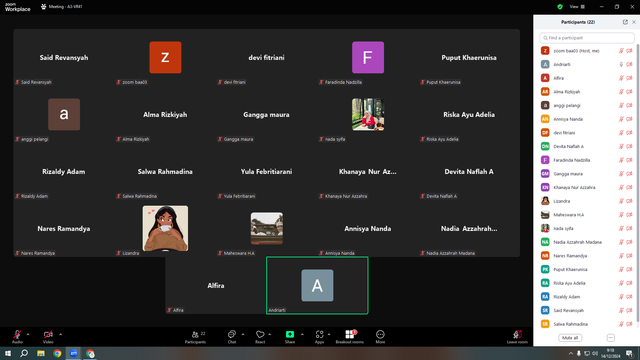Open the three-dot menu beside Mute all
Screen dimensions: 640x360
tap(611, 338)
